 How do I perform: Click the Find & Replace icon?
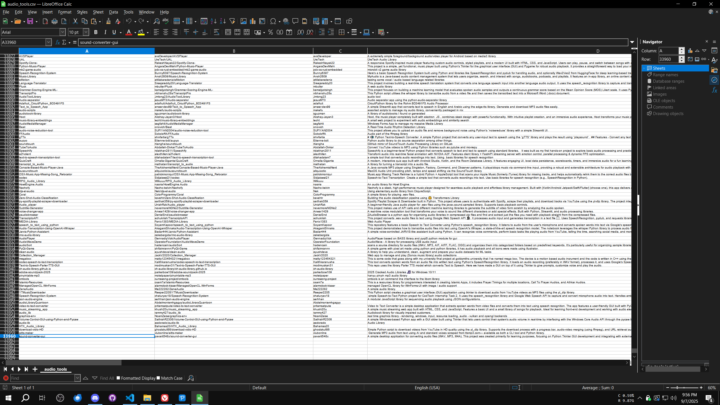coord(157,21)
